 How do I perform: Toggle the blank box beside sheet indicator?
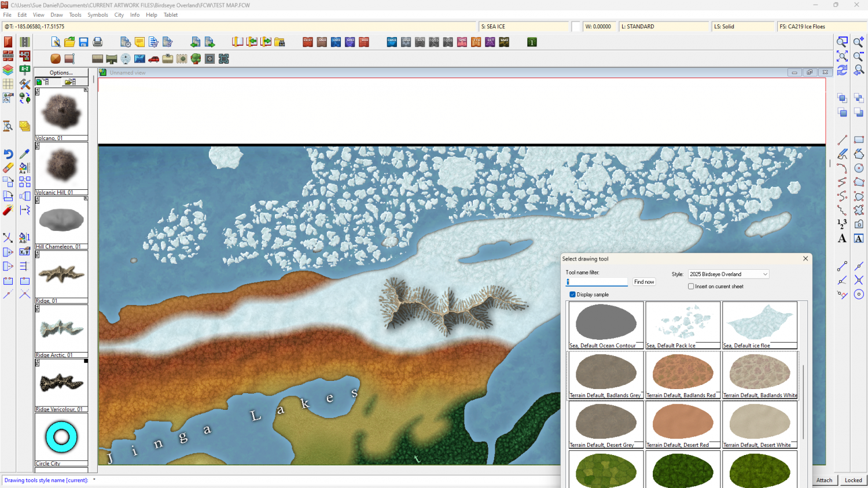point(576,27)
